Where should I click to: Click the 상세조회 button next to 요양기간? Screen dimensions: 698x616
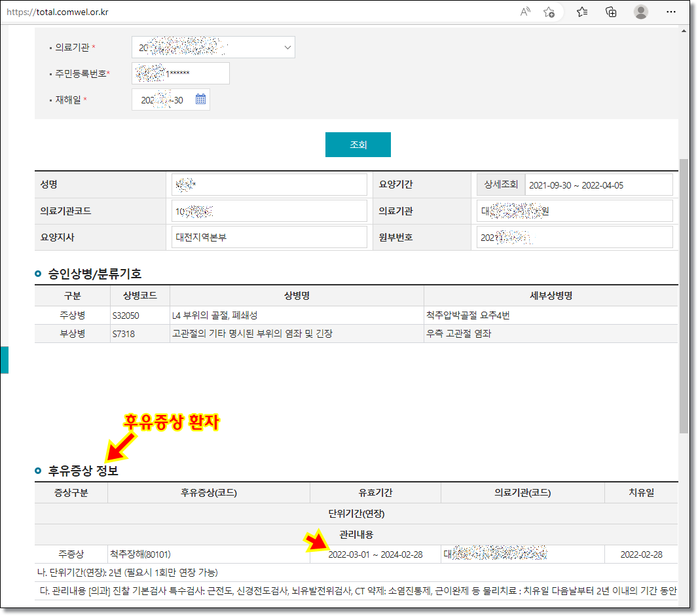coord(501,185)
